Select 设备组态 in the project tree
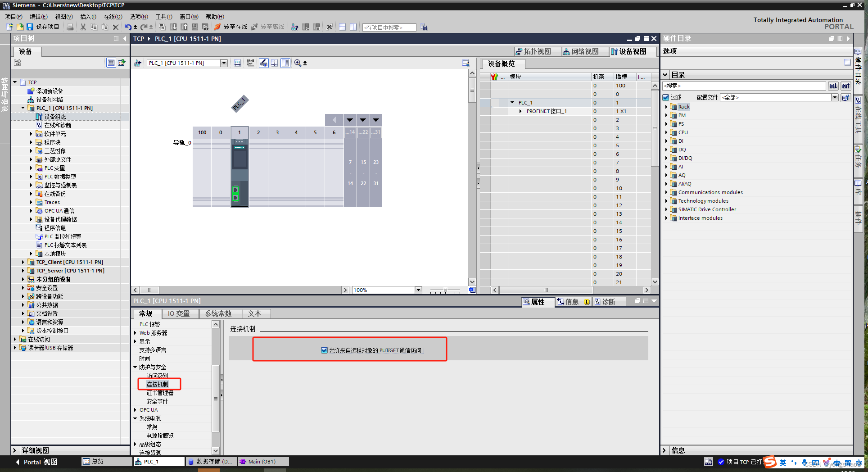868x472 pixels. point(55,117)
